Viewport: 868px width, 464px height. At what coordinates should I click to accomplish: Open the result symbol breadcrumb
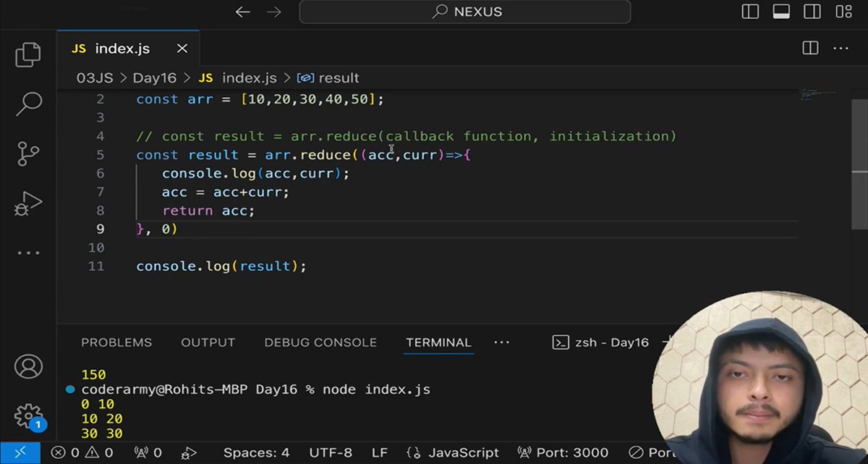pyautogui.click(x=328, y=78)
